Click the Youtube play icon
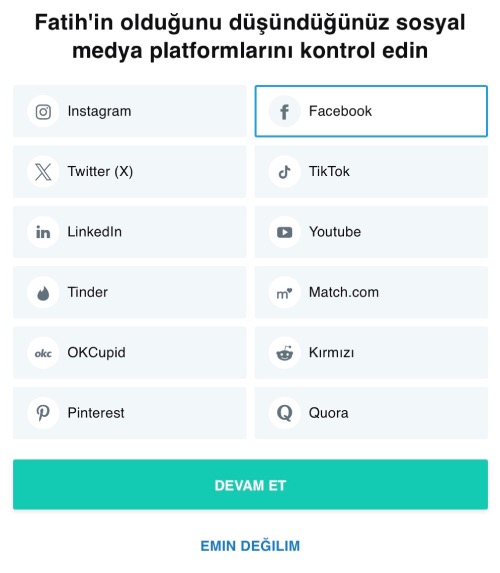Image resolution: width=500 pixels, height=573 pixels. click(x=284, y=232)
